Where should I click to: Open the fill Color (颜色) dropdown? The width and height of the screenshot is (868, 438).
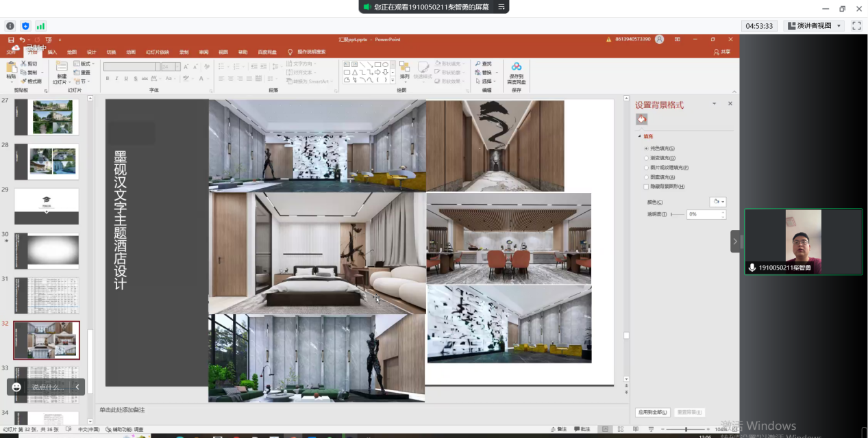pyautogui.click(x=717, y=202)
